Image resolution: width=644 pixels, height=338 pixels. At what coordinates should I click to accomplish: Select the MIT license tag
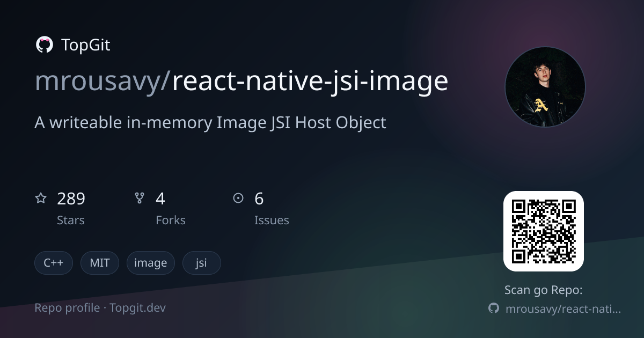click(100, 263)
